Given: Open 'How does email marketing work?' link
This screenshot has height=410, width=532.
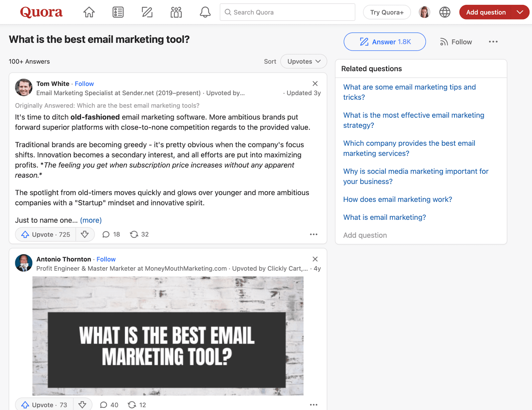Looking at the screenshot, I should 397,200.
